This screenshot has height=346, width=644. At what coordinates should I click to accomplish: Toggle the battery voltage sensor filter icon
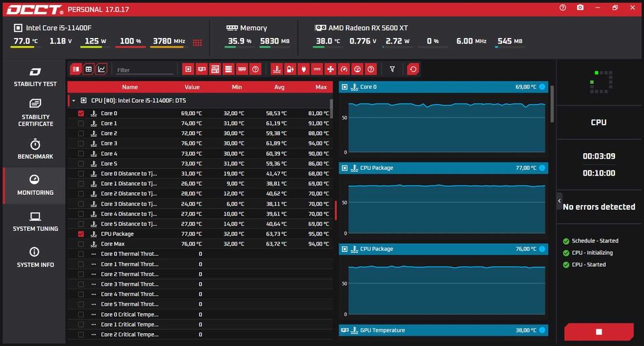290,69
